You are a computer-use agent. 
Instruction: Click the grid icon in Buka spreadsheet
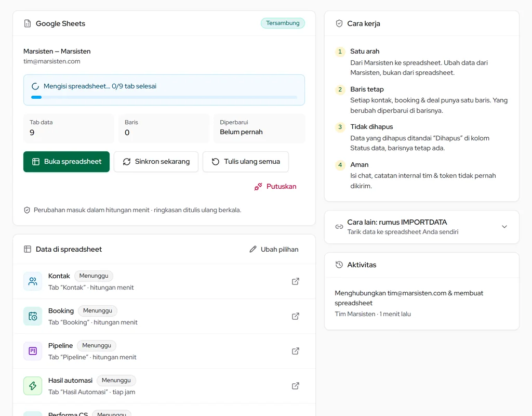pyautogui.click(x=36, y=162)
